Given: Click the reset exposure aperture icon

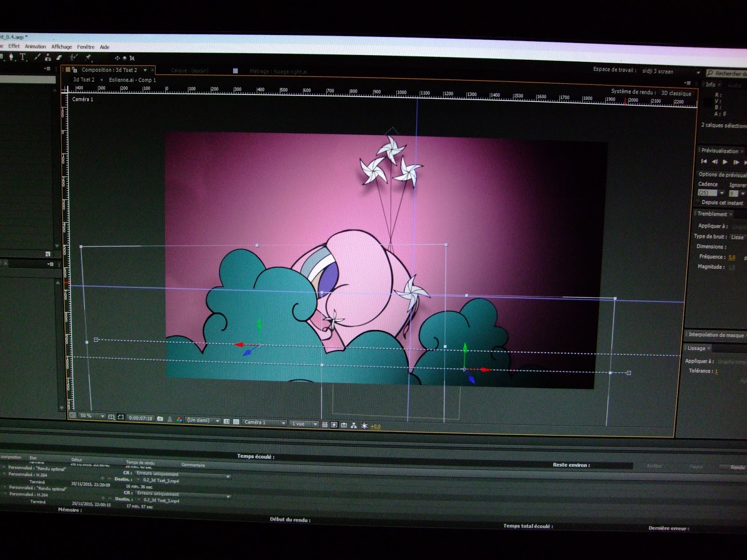Looking at the screenshot, I should pos(364,426).
